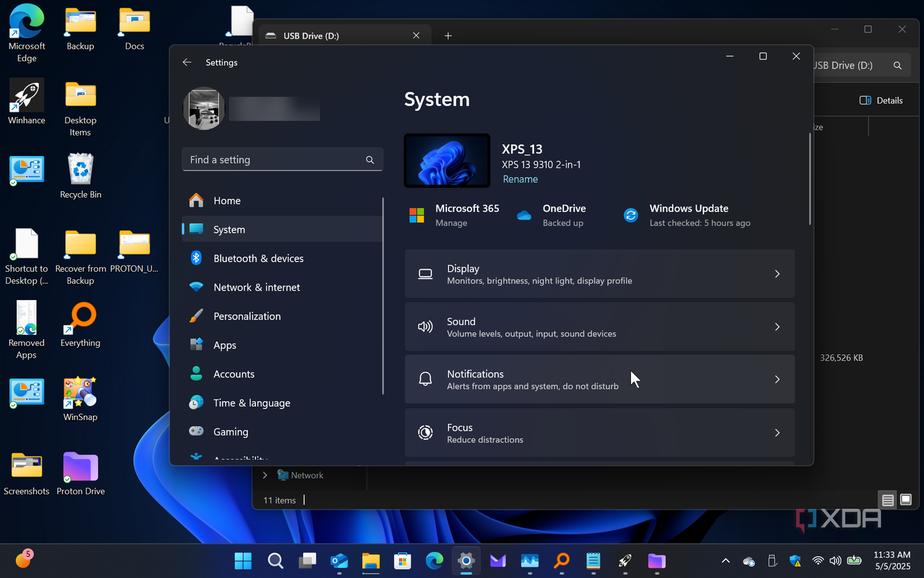Close the USB Drive (D:) Explorer tab
Image resolution: width=924 pixels, height=578 pixels.
pyautogui.click(x=416, y=36)
